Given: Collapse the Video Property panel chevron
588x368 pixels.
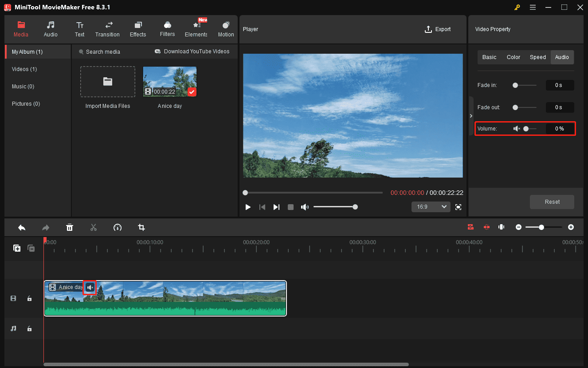Looking at the screenshot, I should click(x=471, y=115).
